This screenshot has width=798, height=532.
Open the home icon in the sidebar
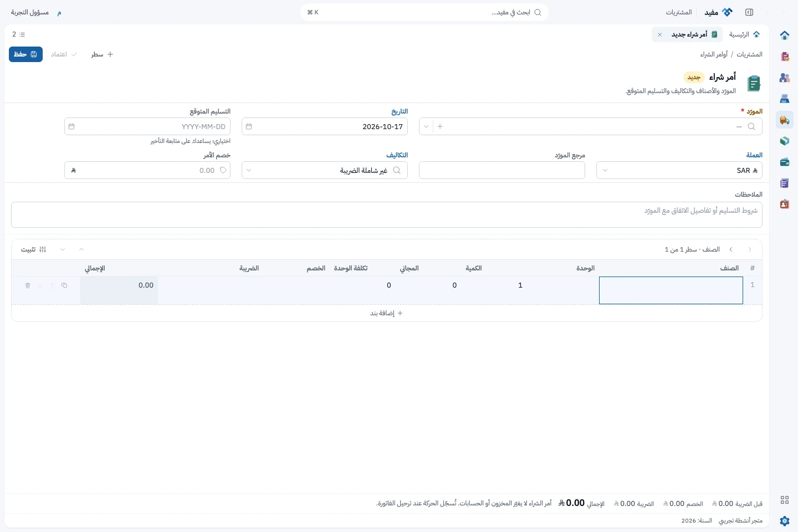tap(785, 35)
